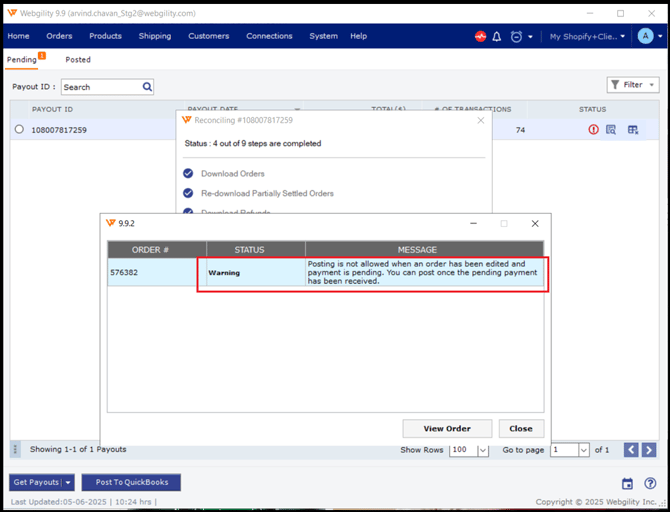Viewport: 670px width, 512px height.
Task: Click the delete payout table icon
Action: [x=632, y=130]
